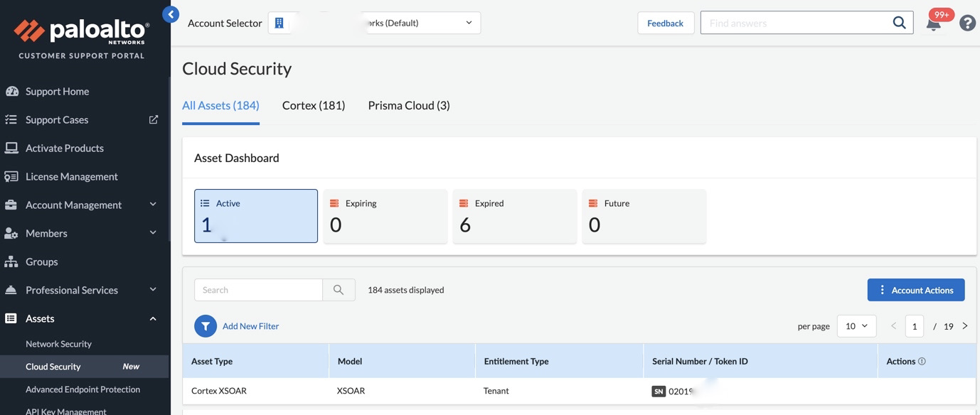Screen dimensions: 980x415
Task: Collapse the Assets sidebar section
Action: coord(153,318)
